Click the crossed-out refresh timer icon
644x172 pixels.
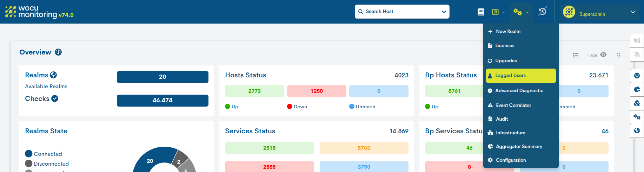coord(543,12)
